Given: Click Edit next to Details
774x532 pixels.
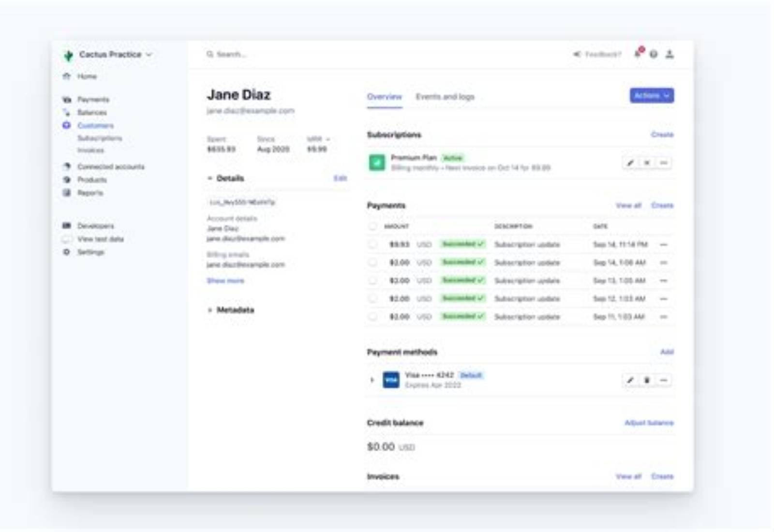Looking at the screenshot, I should click(x=341, y=178).
